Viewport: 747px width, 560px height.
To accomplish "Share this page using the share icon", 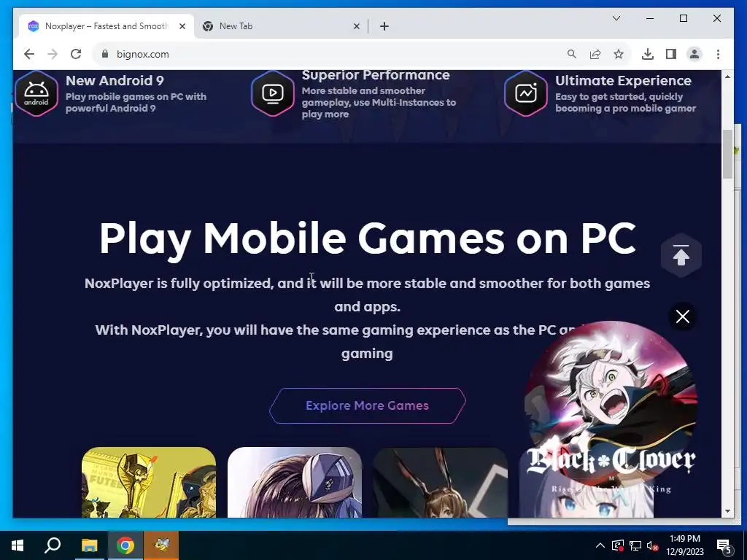I will click(x=595, y=54).
